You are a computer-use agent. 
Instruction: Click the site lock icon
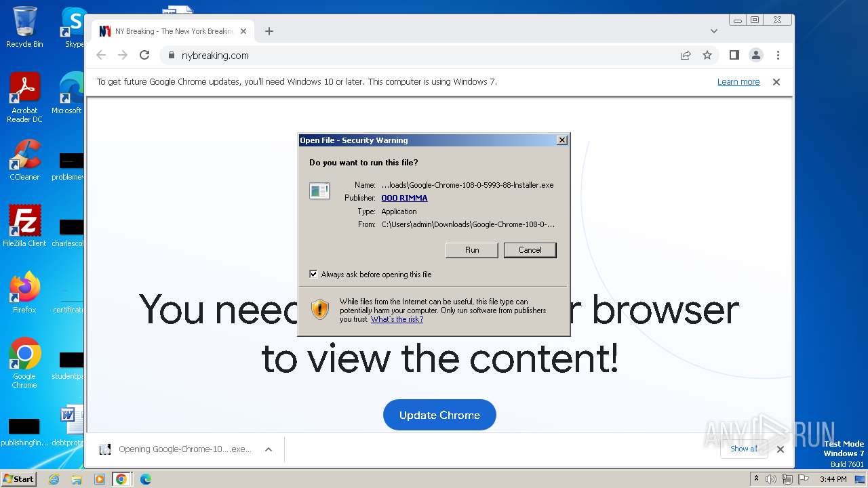(x=171, y=56)
